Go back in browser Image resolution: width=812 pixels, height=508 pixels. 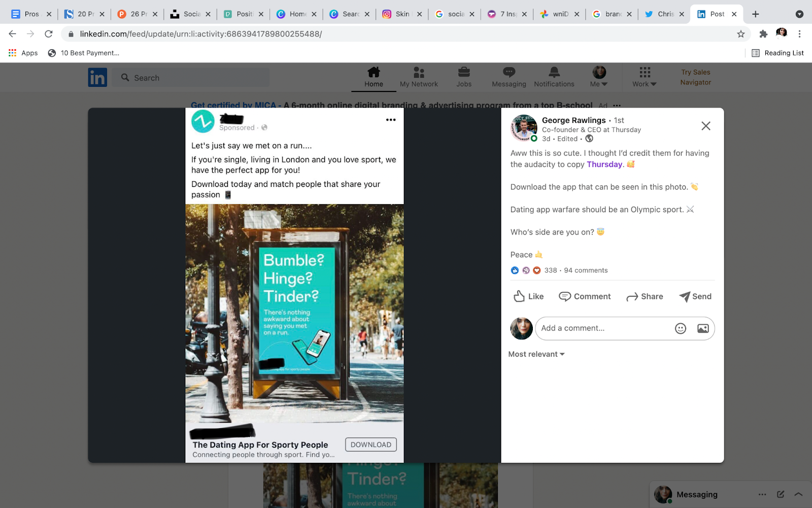tap(13, 34)
